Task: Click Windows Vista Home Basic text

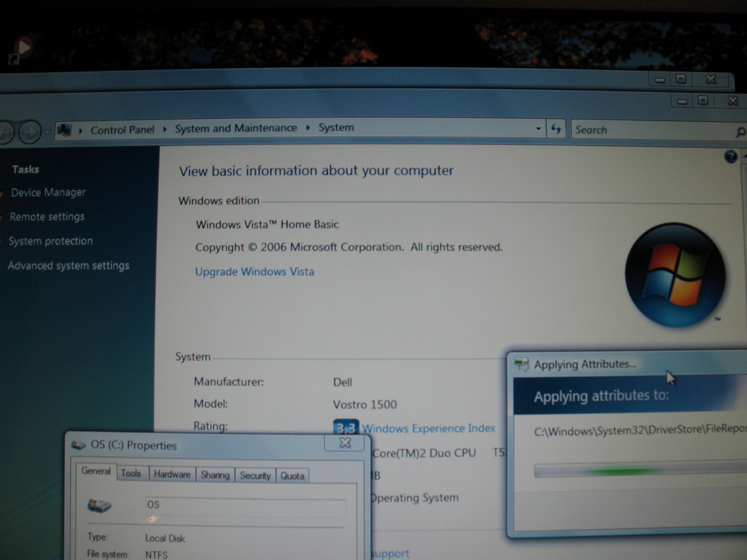Action: pyautogui.click(x=267, y=224)
